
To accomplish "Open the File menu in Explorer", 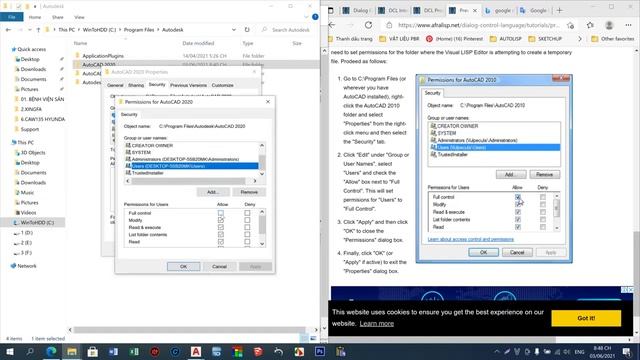I will (12, 17).
